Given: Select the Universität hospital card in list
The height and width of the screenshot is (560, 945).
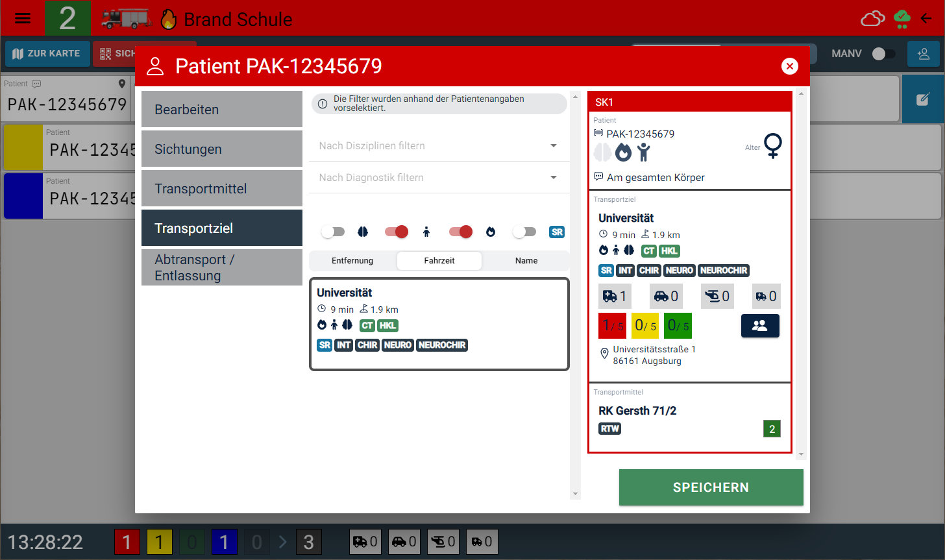Looking at the screenshot, I should (439, 324).
